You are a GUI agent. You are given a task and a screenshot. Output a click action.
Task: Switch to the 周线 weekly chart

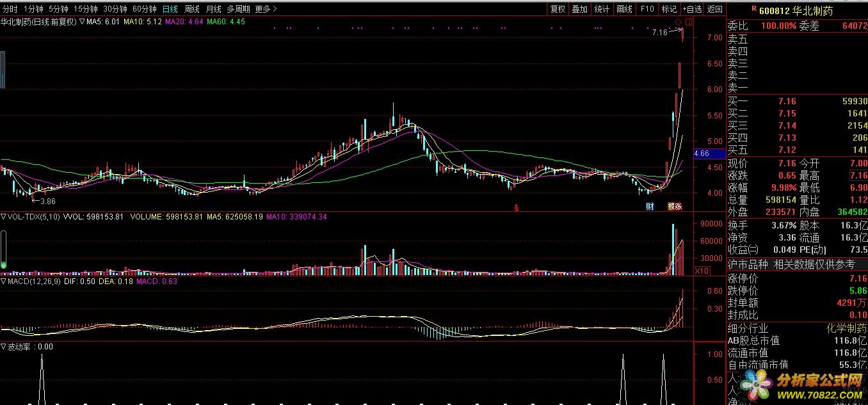[192, 9]
